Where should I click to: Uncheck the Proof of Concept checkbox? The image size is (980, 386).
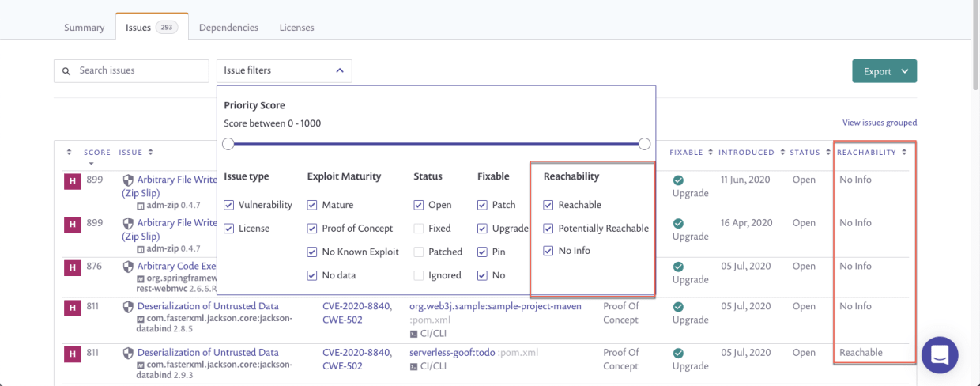(x=312, y=229)
